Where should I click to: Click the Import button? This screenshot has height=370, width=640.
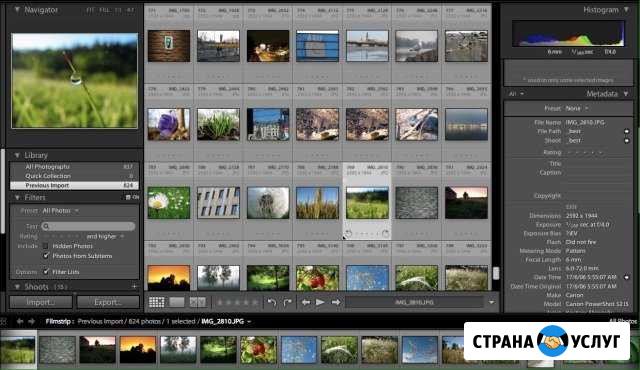[x=41, y=302]
